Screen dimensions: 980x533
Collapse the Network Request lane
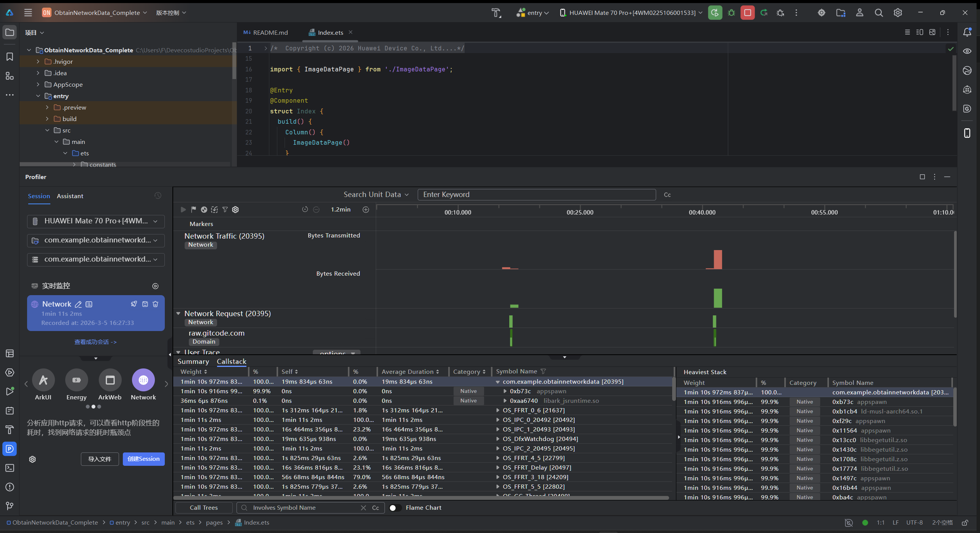178,313
